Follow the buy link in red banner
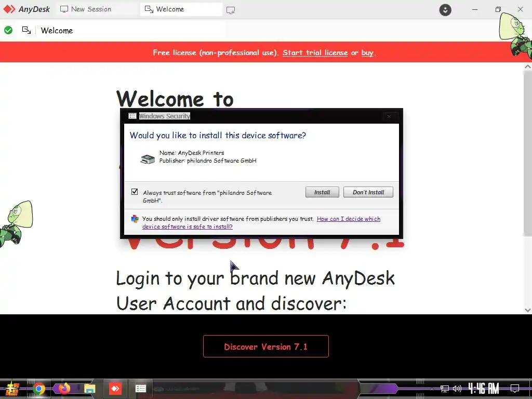Screen dimensions: 532x399 [367, 52]
